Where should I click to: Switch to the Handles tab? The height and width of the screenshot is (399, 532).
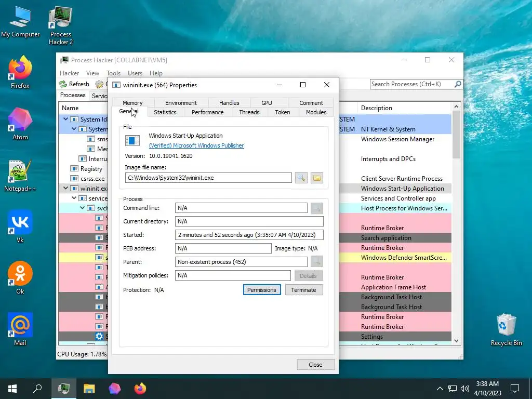pos(229,103)
